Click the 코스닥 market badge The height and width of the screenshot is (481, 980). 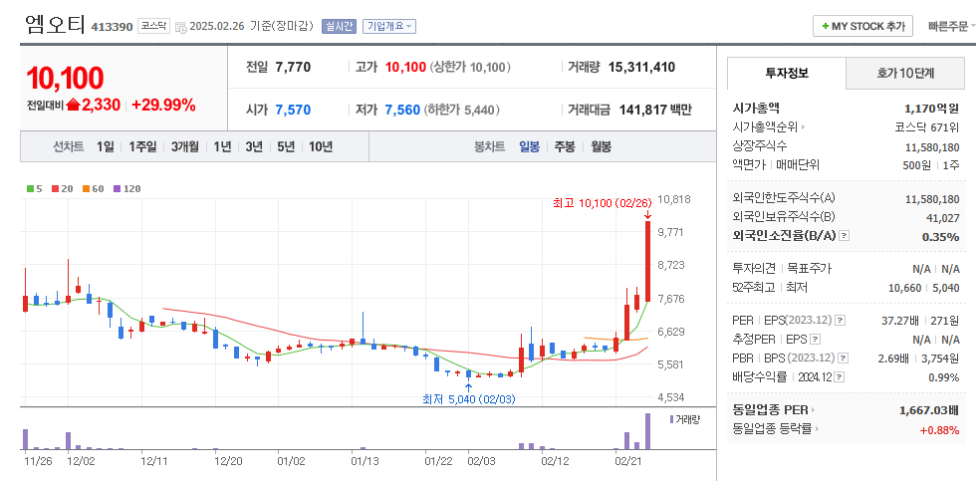153,26
